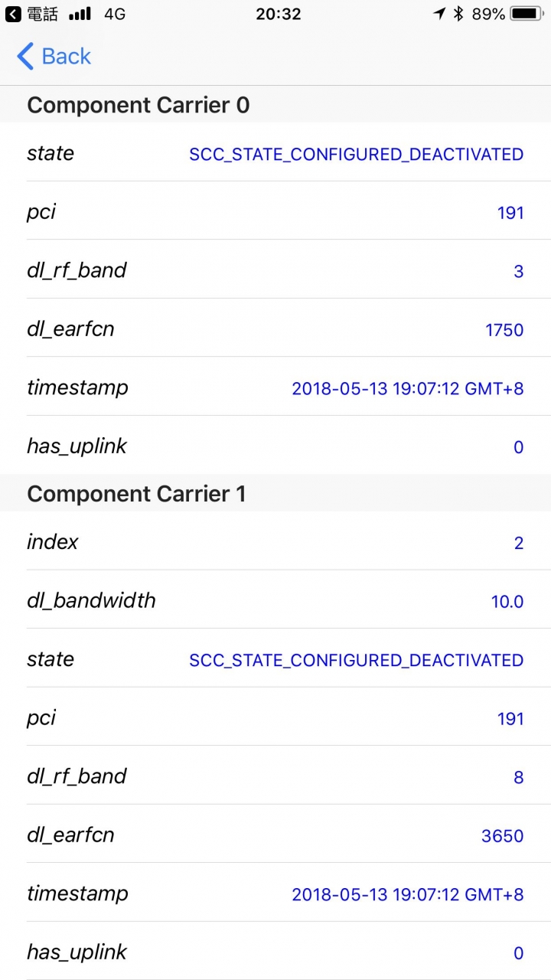Screen dimensions: 551x980
Task: Select the Component Carrier 1 header
Action: [136, 494]
